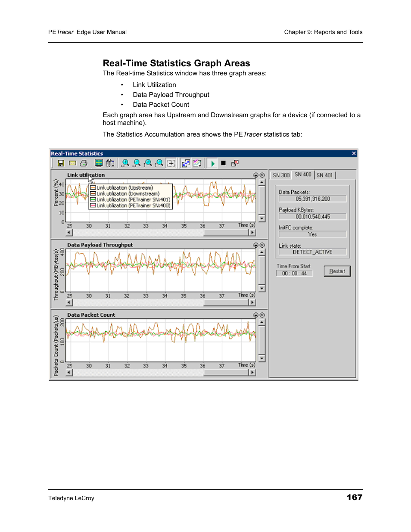Toggle the graph fit toolbar icon
411x532 pixels.
coord(197,163)
